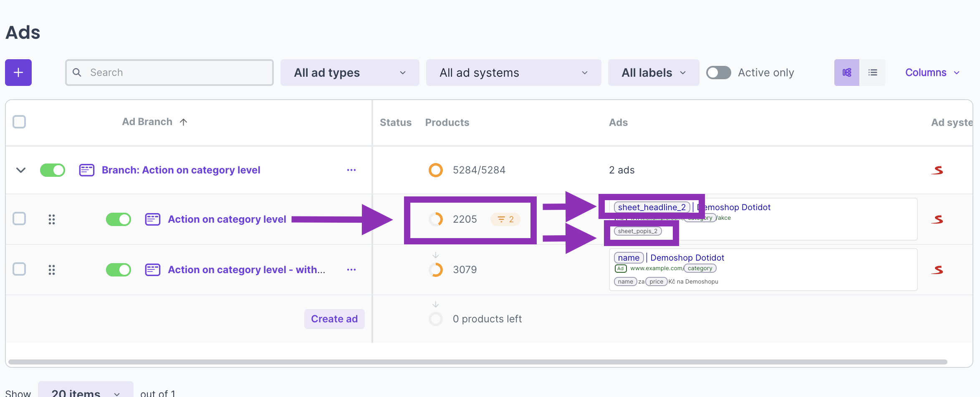980x397 pixels.
Task: Toggle the Active only switch
Action: pyautogui.click(x=718, y=73)
